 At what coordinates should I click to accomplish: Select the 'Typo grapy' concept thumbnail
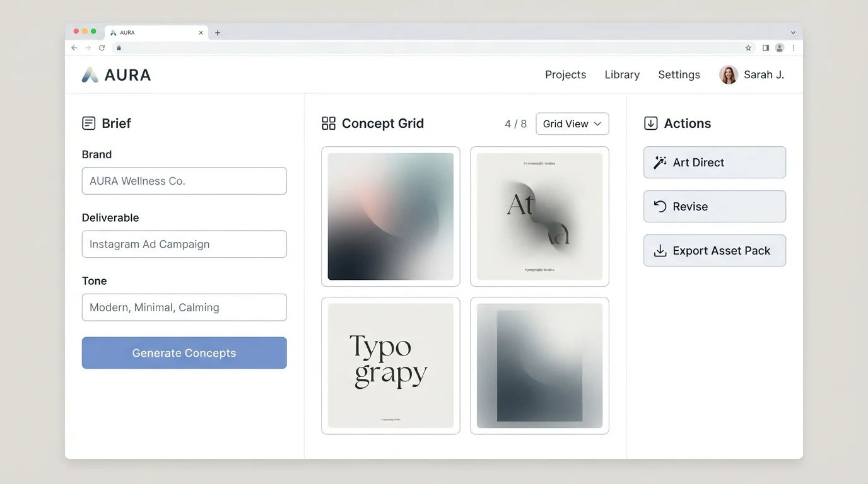point(390,366)
